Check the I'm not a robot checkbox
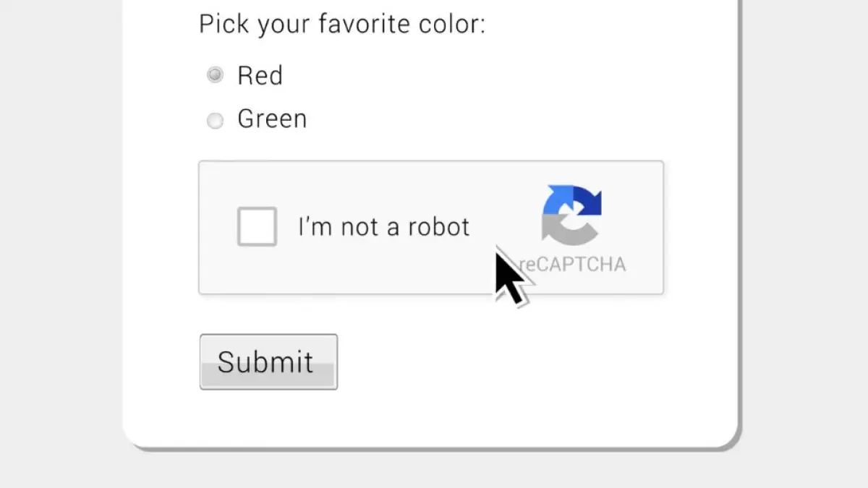This screenshot has width=868, height=488. (257, 226)
